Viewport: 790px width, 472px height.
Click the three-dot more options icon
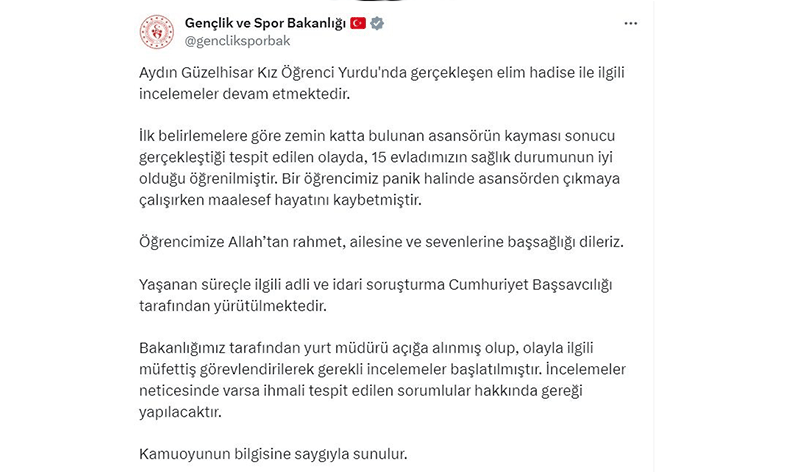(x=631, y=24)
